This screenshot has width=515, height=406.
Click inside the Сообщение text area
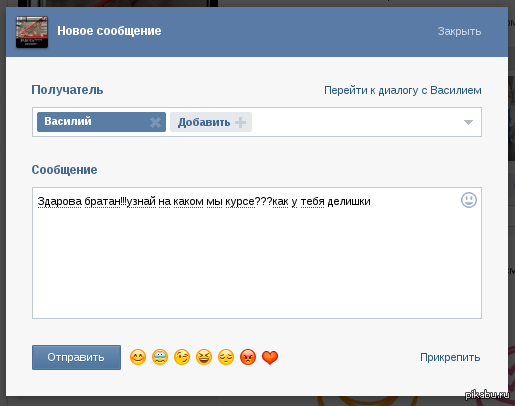pyautogui.click(x=257, y=253)
